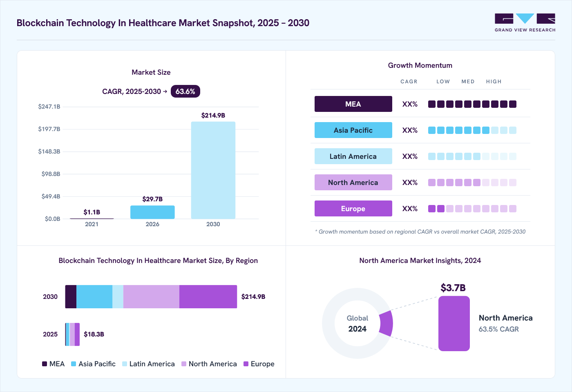Click the Asia Pacific segment of the 2030 bar
572x392 pixels.
[94, 297]
